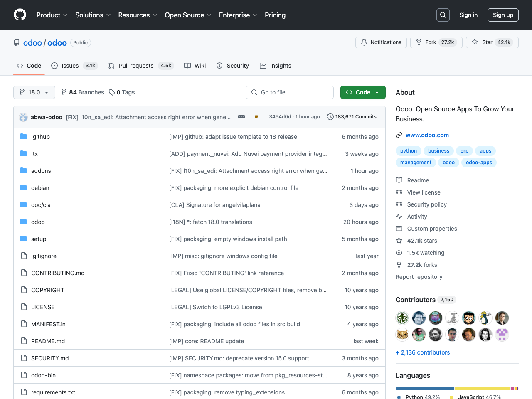The height and width of the screenshot is (399, 532).
Task: Open the .tx folder icon
Action: [x=24, y=154]
